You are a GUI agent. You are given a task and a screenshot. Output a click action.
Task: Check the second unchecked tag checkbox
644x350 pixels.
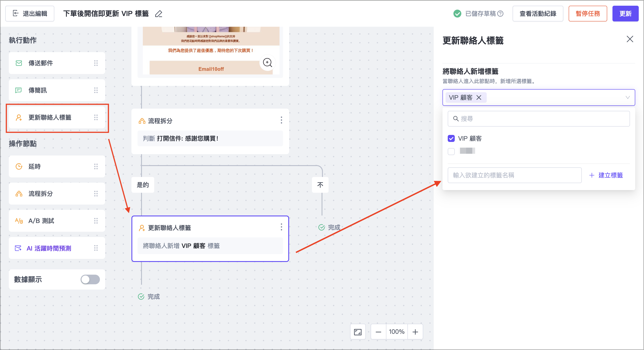pos(451,152)
